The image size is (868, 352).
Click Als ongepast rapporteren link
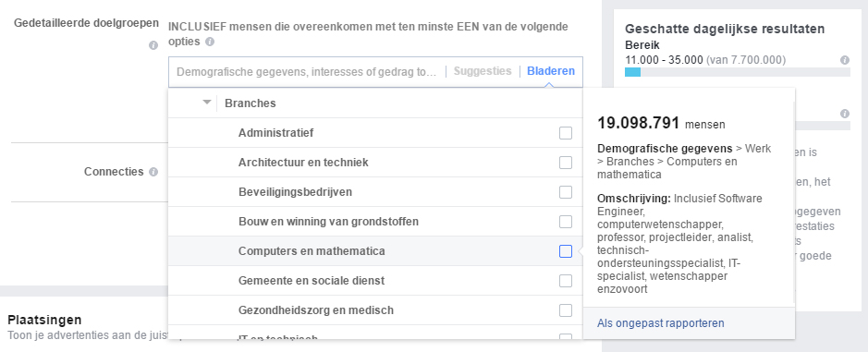(660, 323)
